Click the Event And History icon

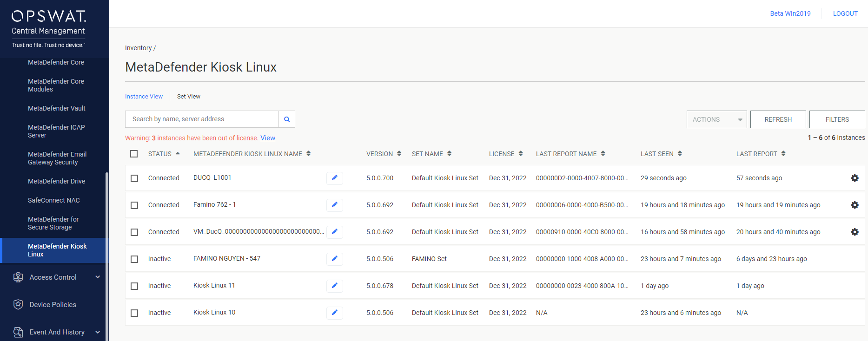point(18,332)
